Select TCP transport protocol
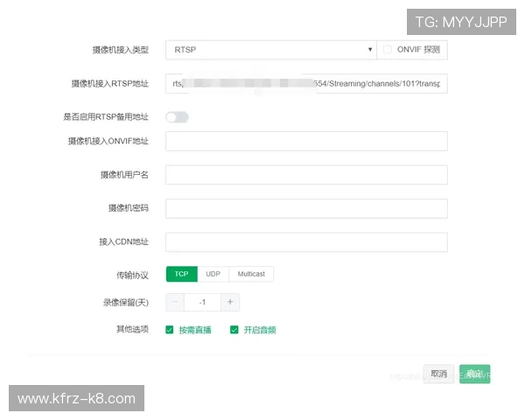Image resolution: width=525 pixels, height=420 pixels. coord(182,274)
